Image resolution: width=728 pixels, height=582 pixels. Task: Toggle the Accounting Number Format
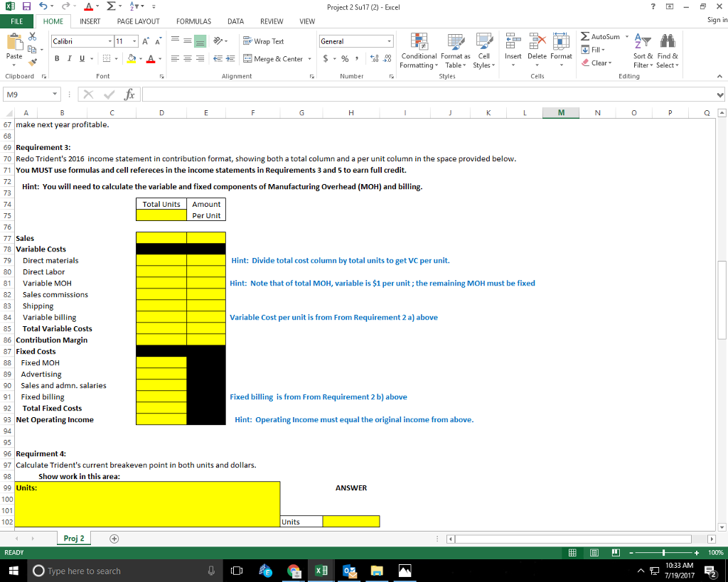tap(326, 58)
